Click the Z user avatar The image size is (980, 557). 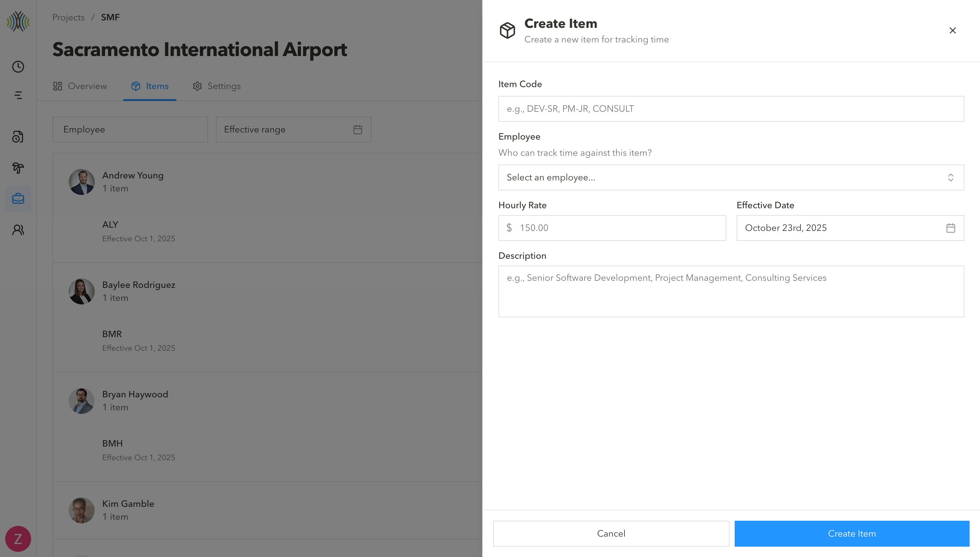coord(18,539)
